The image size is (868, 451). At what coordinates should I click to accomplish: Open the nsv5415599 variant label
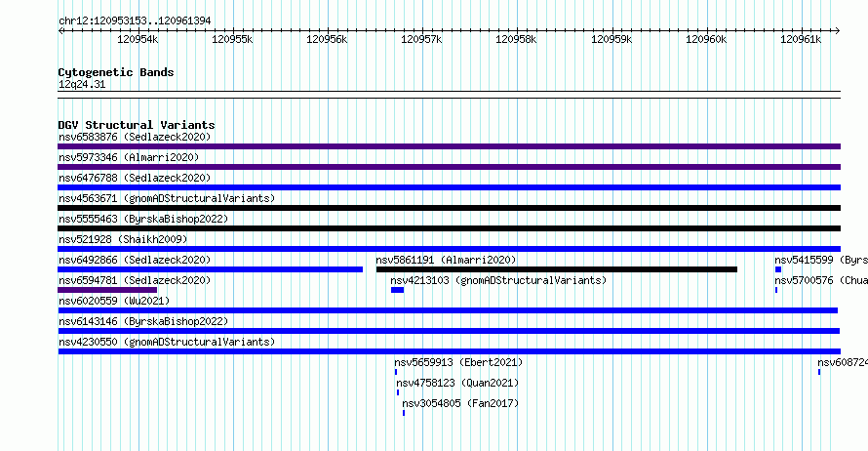821,260
